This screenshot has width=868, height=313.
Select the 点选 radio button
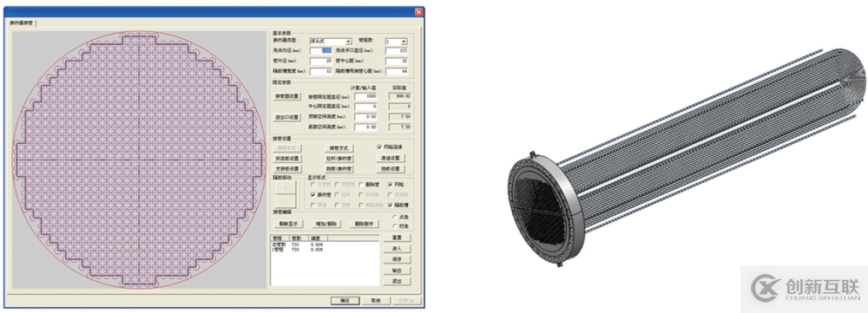(395, 217)
